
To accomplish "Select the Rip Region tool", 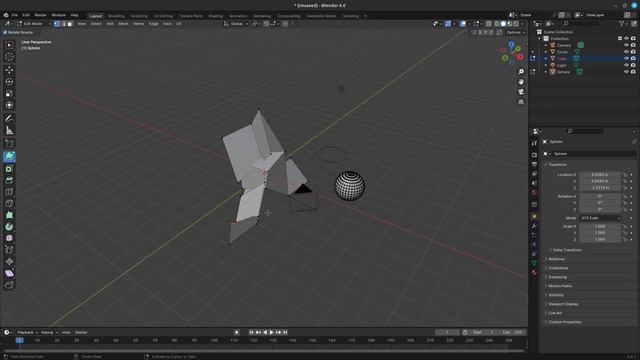I will (x=9, y=285).
